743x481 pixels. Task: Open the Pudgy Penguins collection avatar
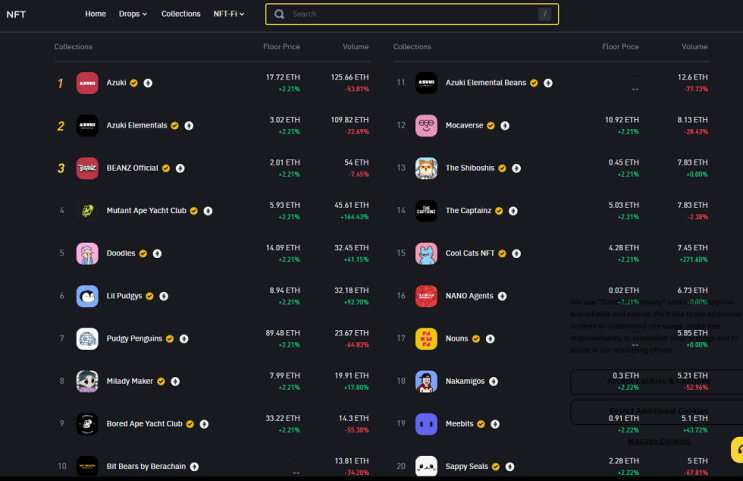[x=87, y=339]
